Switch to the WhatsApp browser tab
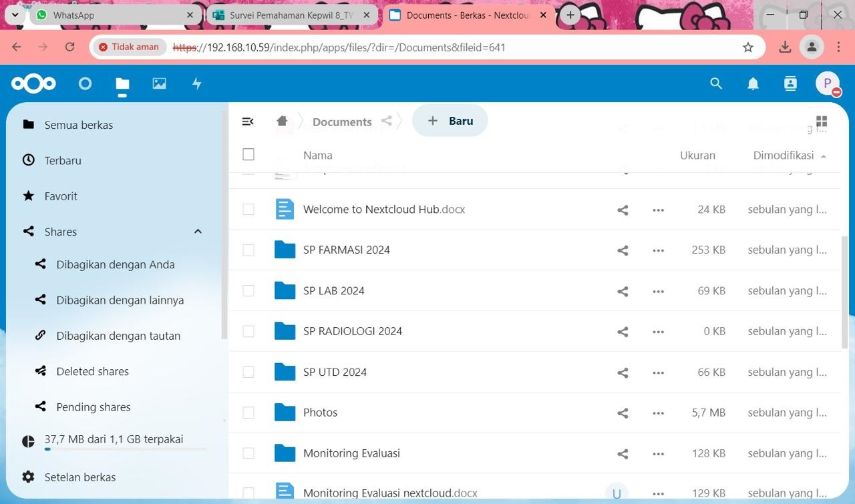 (x=115, y=15)
